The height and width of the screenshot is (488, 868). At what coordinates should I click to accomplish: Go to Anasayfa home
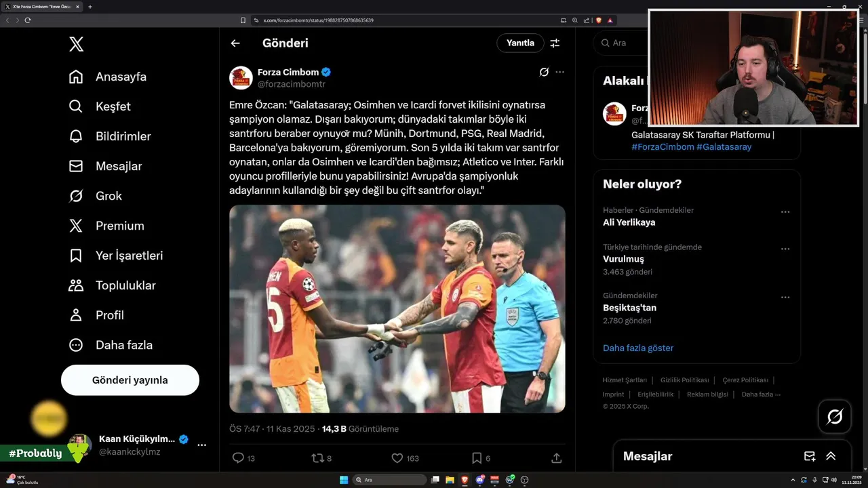tap(108, 77)
